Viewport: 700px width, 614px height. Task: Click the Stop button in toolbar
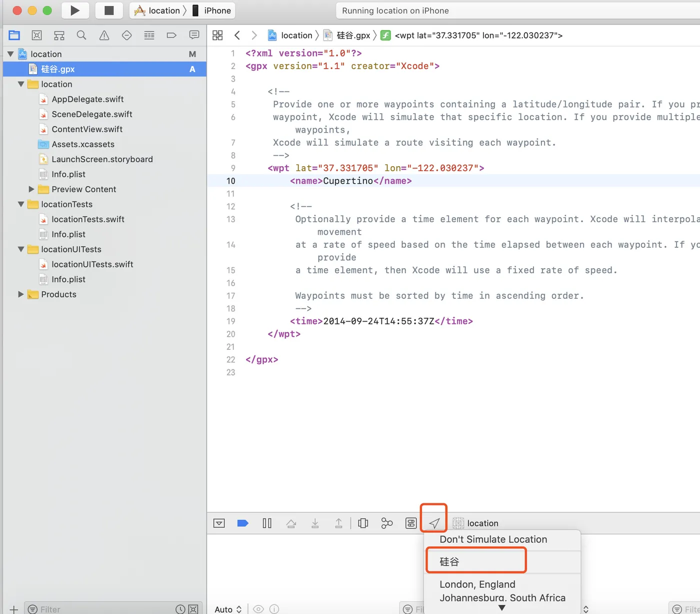click(109, 11)
